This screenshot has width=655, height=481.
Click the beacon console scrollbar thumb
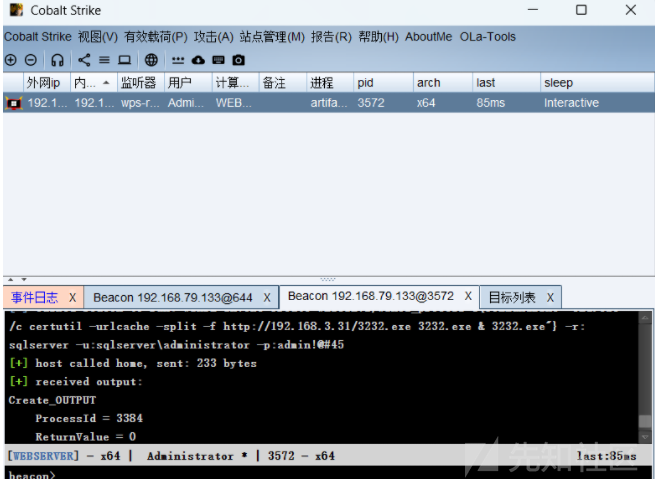(x=645, y=421)
